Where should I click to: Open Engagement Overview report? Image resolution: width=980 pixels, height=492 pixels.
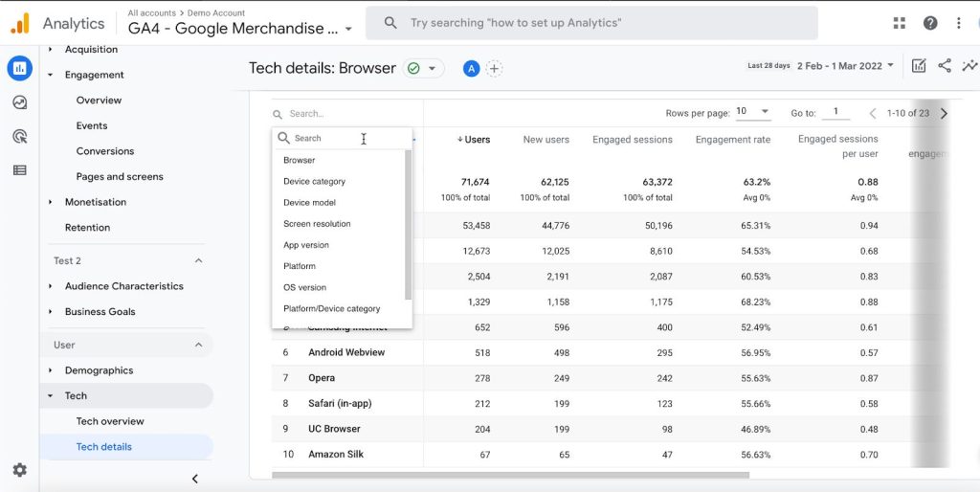pos(99,101)
